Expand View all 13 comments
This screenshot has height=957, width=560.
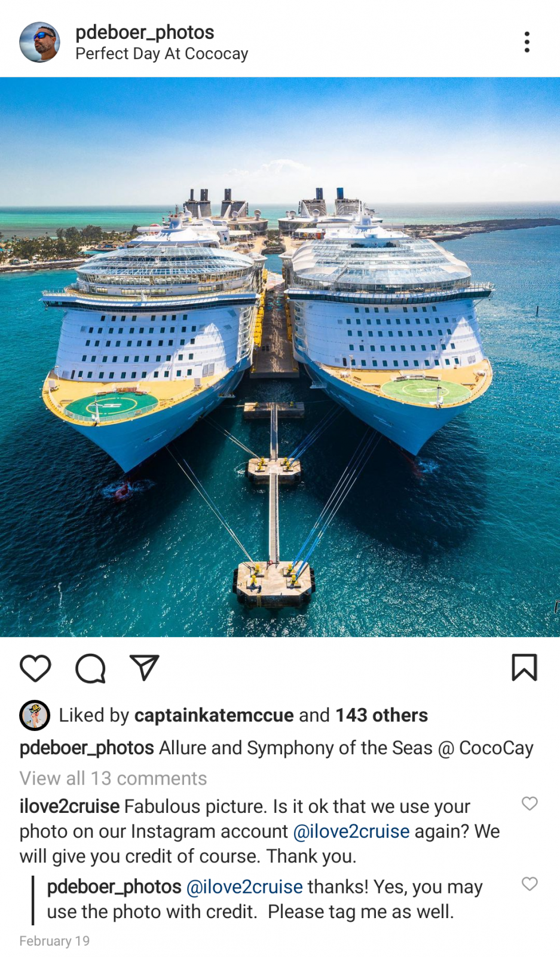113,778
